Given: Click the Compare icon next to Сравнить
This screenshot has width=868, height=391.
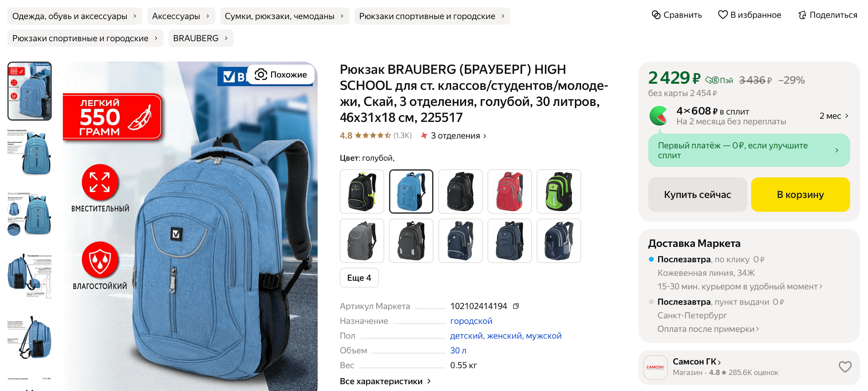Looking at the screenshot, I should tap(656, 15).
